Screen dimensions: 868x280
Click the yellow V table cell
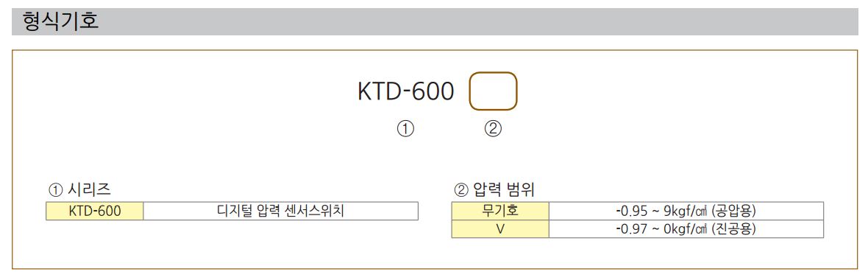[500, 229]
